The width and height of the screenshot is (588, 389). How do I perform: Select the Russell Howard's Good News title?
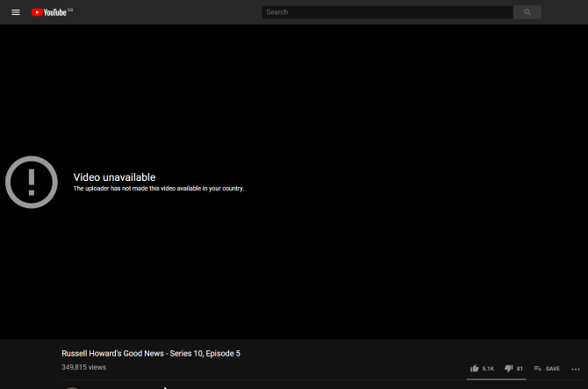tap(150, 353)
